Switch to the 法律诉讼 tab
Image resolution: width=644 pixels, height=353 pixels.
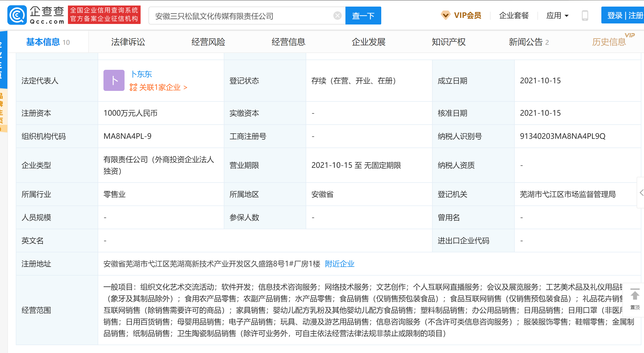pyautogui.click(x=128, y=42)
